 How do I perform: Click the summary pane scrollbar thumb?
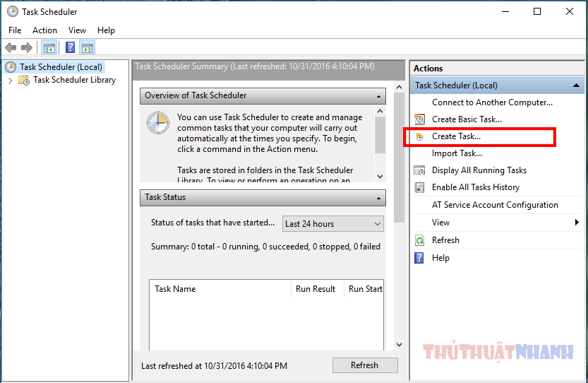tap(399, 158)
